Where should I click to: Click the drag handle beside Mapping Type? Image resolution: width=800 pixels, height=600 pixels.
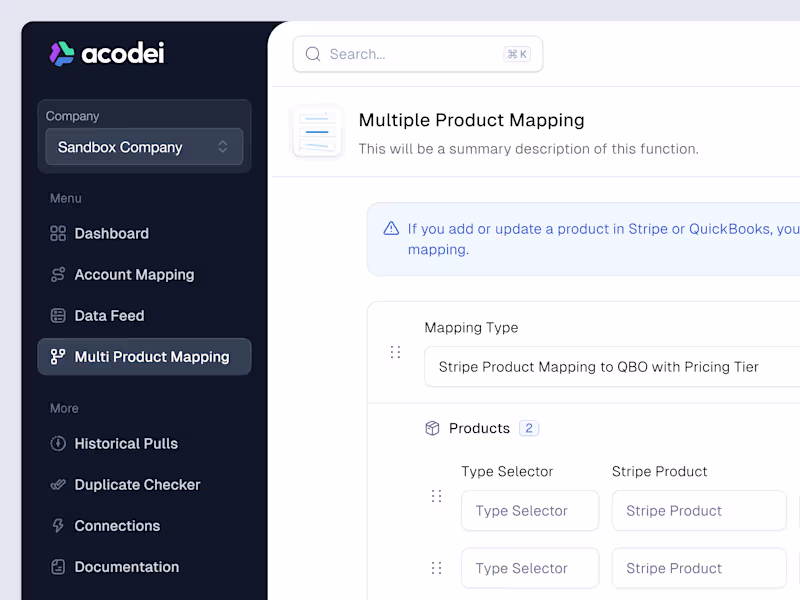pyautogui.click(x=395, y=352)
